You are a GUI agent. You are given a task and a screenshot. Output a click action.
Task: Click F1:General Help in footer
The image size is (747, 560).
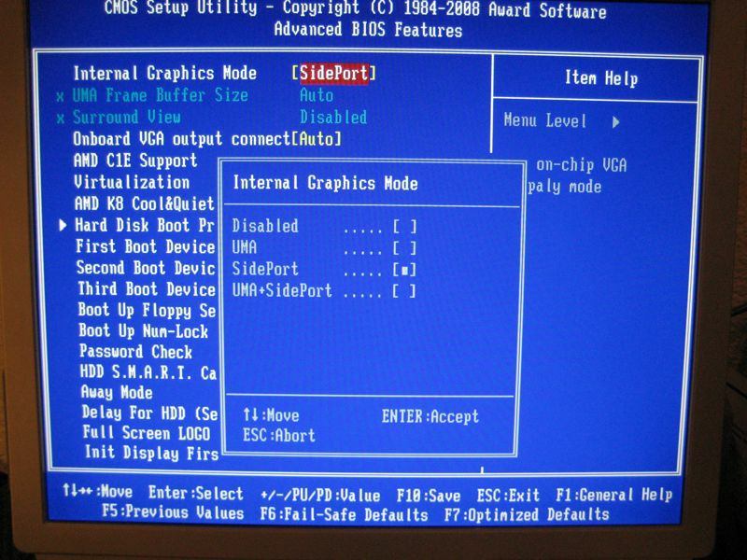coord(614,495)
